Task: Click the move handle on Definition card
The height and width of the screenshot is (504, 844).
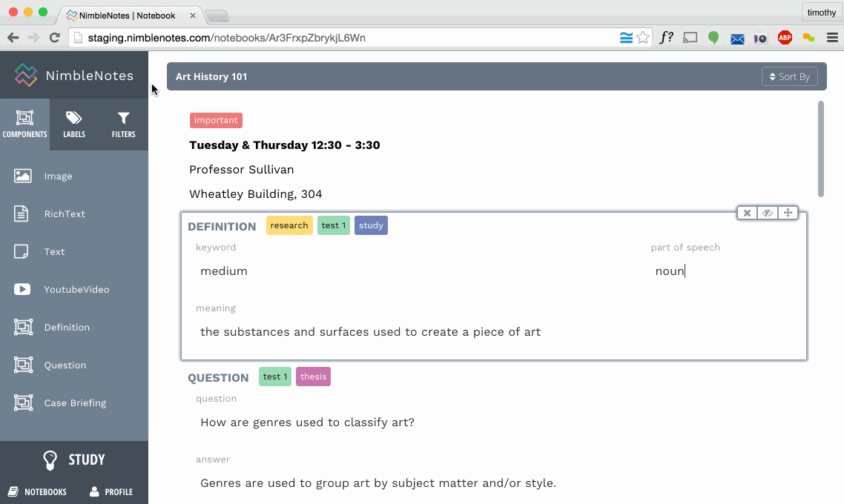Action: 788,213
